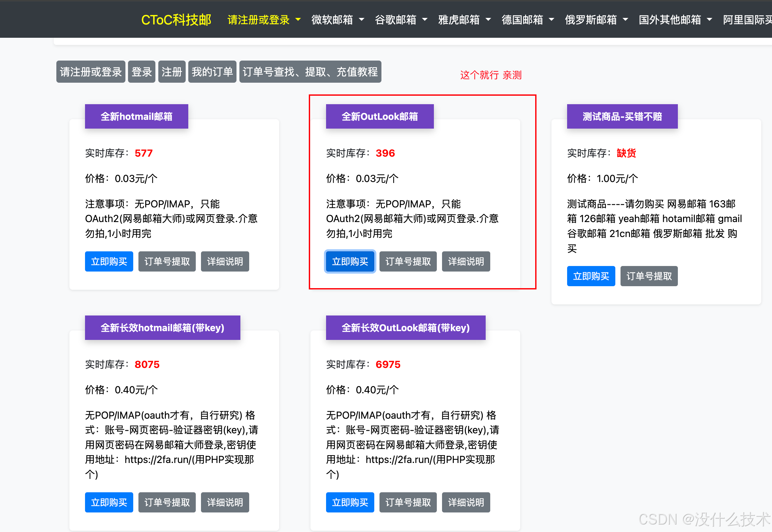Click 立即购买 for 全新长效hotmail邮箱(带key)
This screenshot has height=532, width=772.
pos(109,502)
